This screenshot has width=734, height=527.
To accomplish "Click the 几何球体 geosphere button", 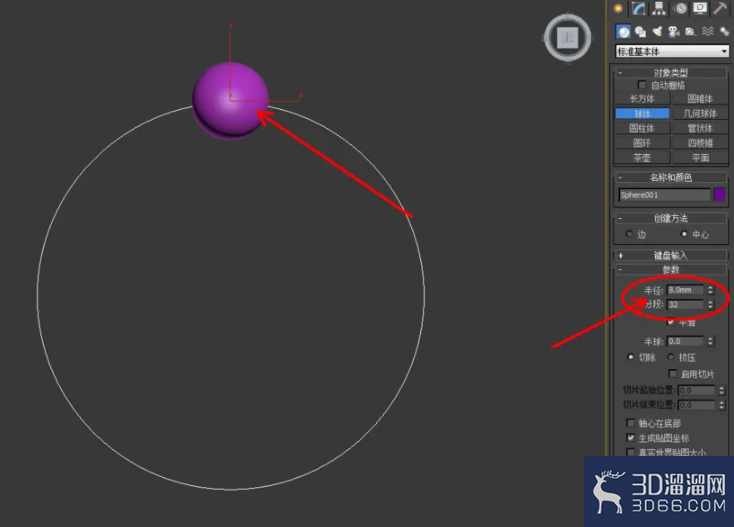I will pos(700,114).
